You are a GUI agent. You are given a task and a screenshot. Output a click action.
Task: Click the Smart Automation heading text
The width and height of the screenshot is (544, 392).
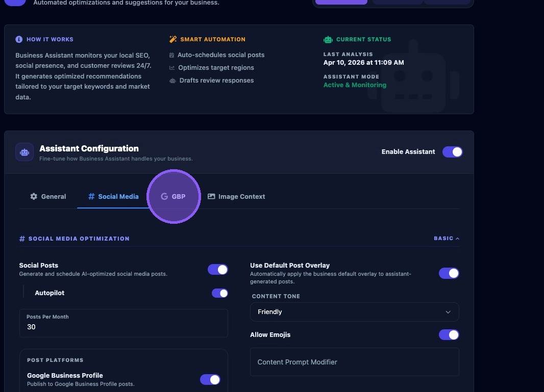point(213,40)
